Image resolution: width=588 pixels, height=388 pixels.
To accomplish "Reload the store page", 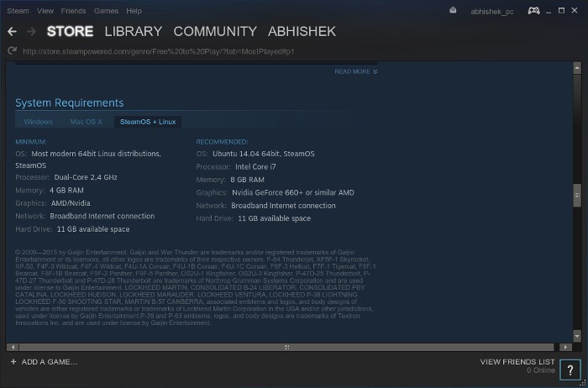I will (12, 50).
